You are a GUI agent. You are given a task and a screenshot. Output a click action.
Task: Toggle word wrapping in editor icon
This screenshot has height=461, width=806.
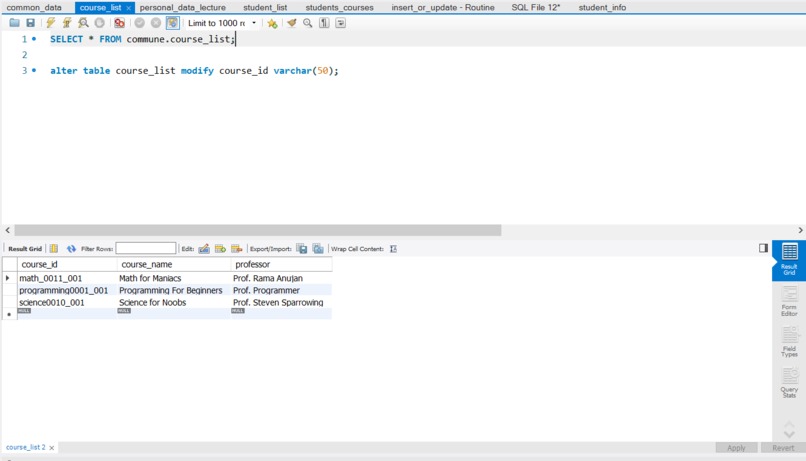340,23
